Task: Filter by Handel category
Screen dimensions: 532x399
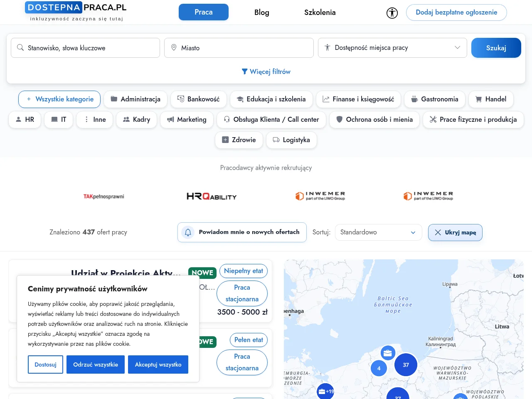Action: click(491, 99)
